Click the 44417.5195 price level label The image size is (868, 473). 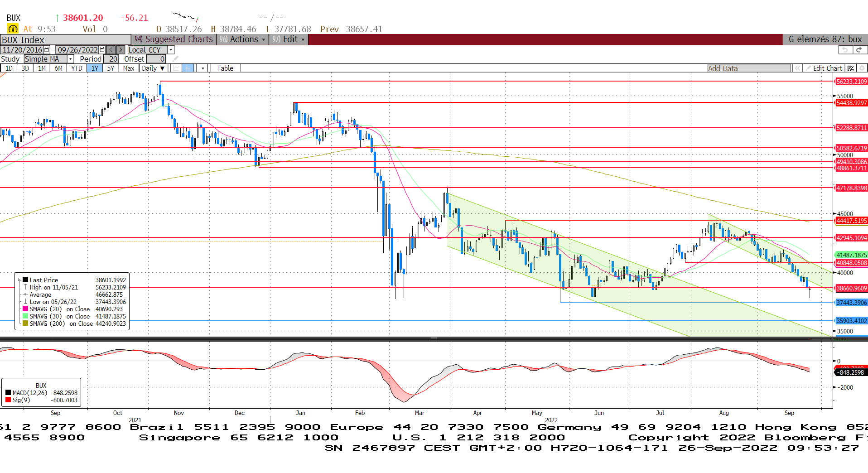coord(851,221)
